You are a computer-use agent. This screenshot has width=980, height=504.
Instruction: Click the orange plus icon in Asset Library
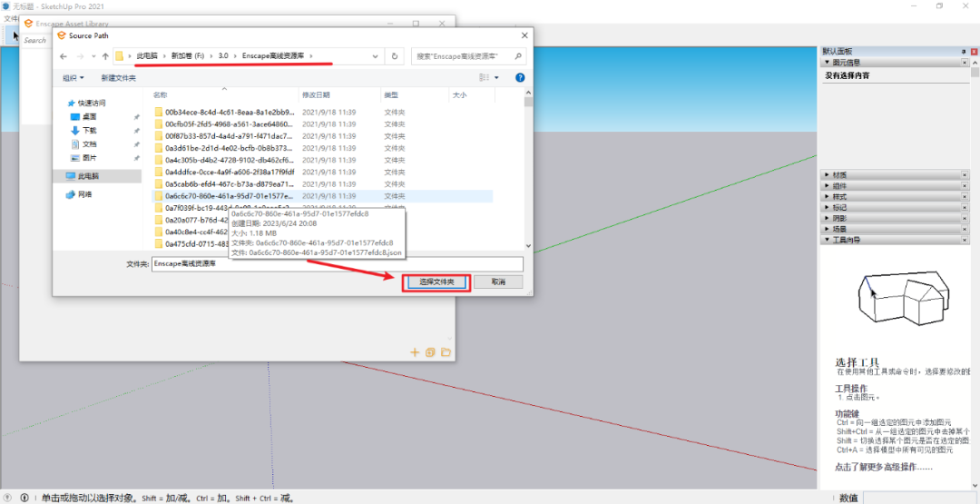coord(415,352)
